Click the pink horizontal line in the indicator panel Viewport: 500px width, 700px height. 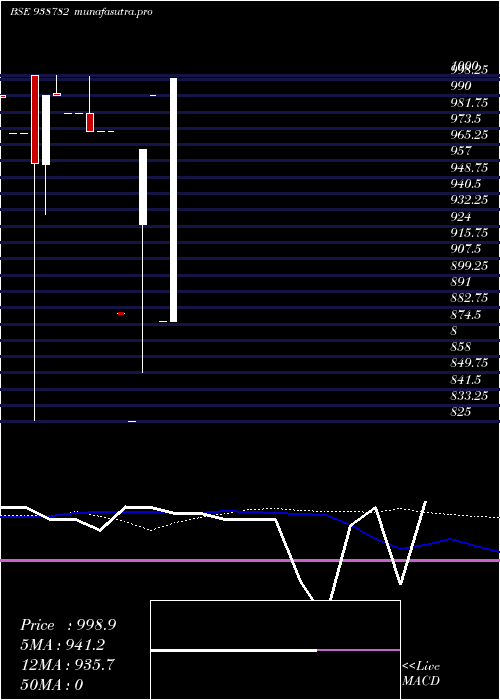pos(250,560)
